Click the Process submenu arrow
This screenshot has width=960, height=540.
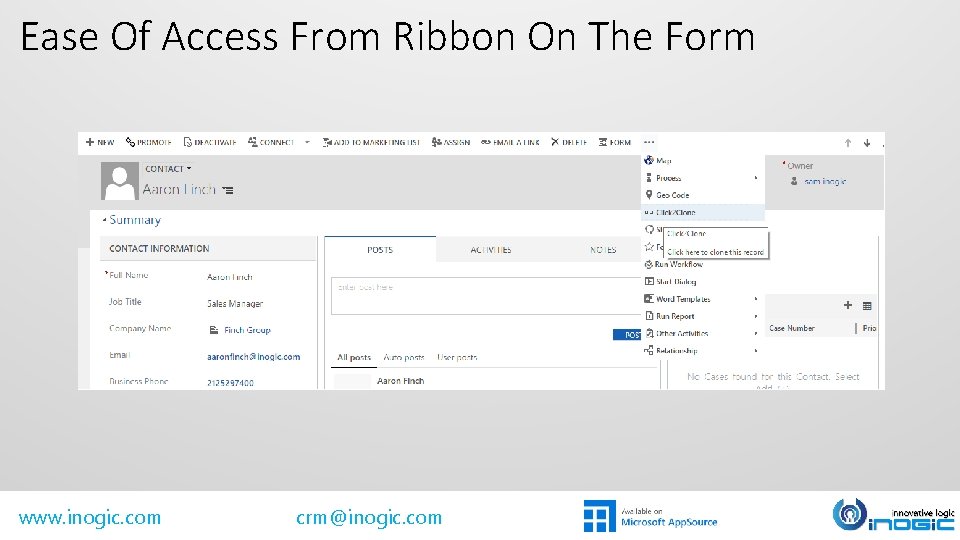[x=756, y=178]
